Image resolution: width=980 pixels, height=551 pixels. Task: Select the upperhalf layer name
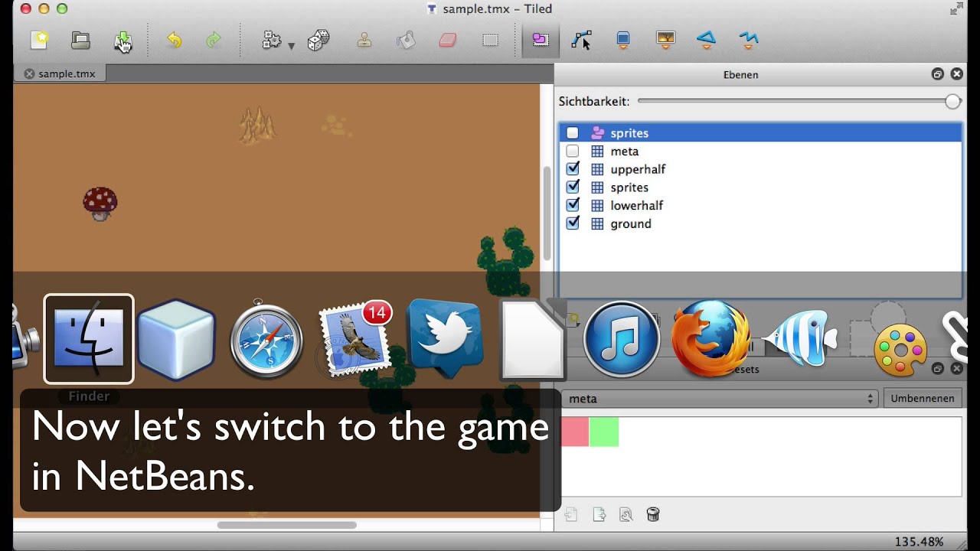coord(638,169)
